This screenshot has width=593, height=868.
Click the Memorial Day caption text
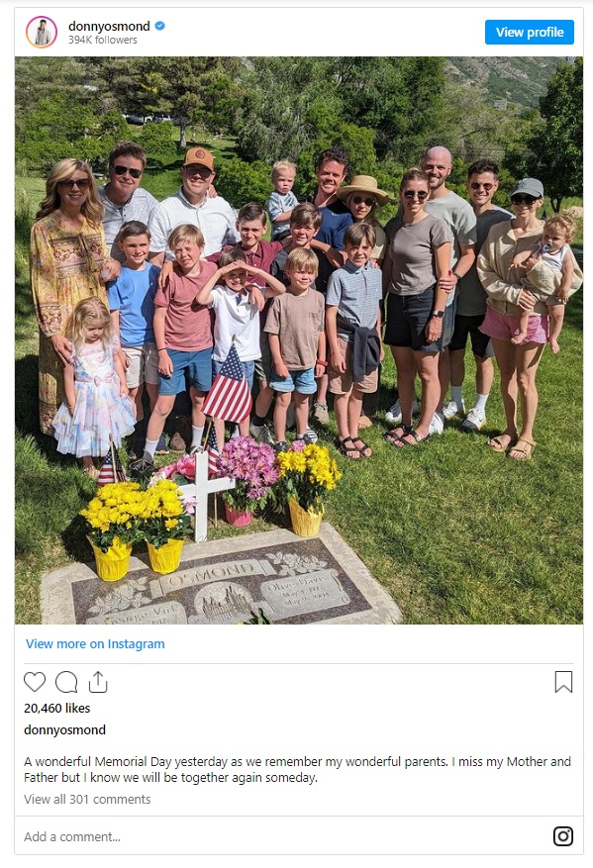click(x=297, y=769)
